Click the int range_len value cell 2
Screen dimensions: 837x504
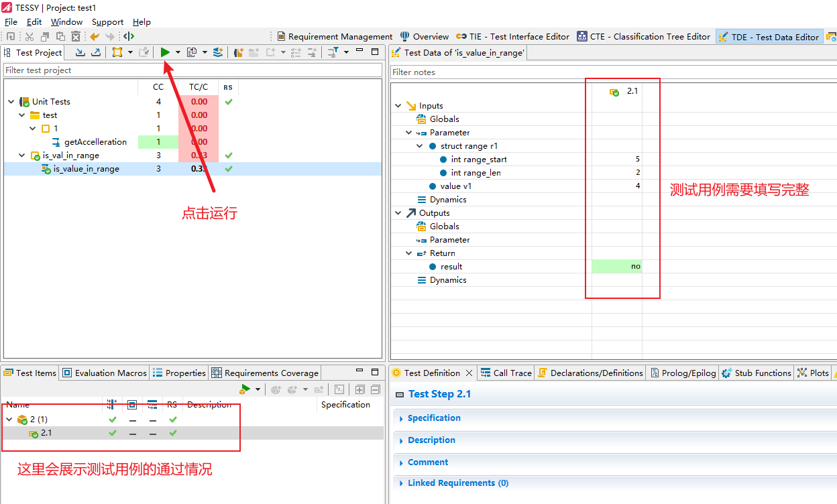(617, 173)
